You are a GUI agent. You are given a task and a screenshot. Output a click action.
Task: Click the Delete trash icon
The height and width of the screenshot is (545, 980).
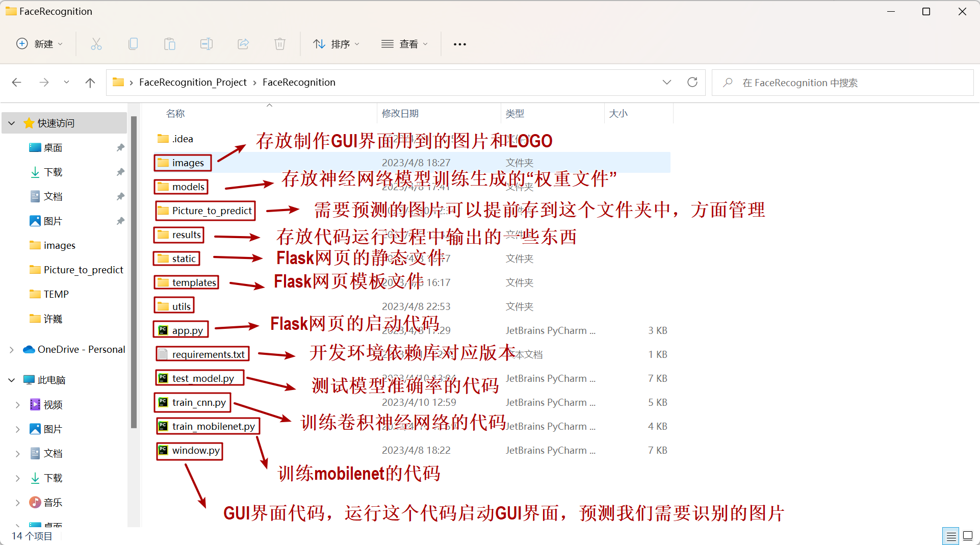coord(280,44)
